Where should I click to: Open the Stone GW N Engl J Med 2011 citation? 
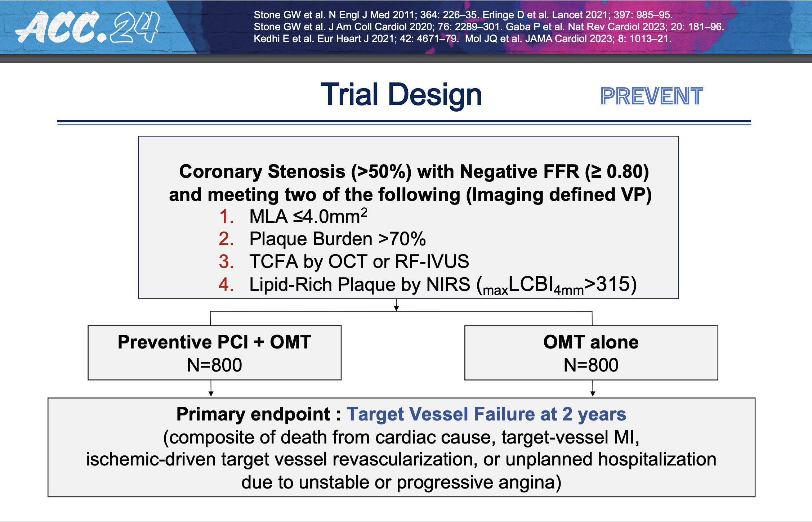[x=366, y=15]
